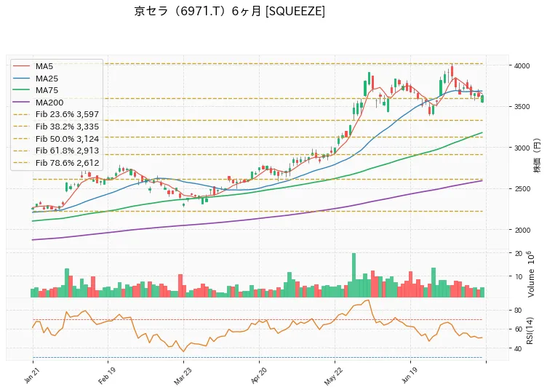Click the Feb 19 date axis label
The height and width of the screenshot is (392, 547).
pyautogui.click(x=105, y=375)
